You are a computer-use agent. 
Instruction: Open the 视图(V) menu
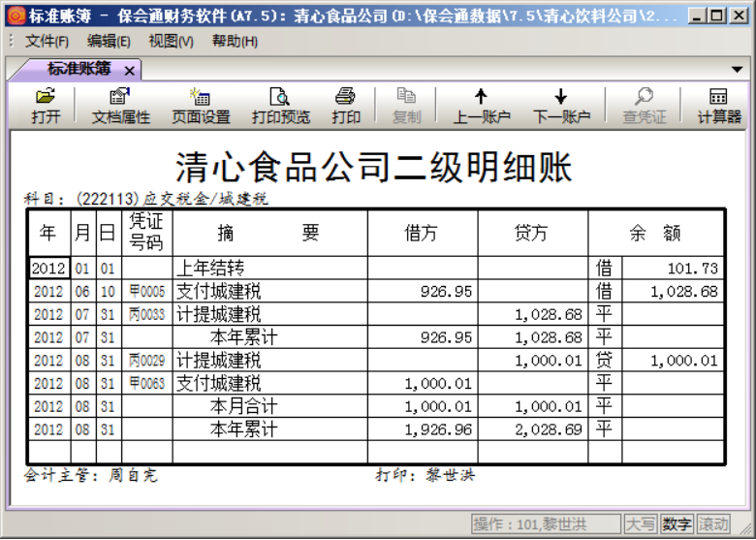coord(171,41)
